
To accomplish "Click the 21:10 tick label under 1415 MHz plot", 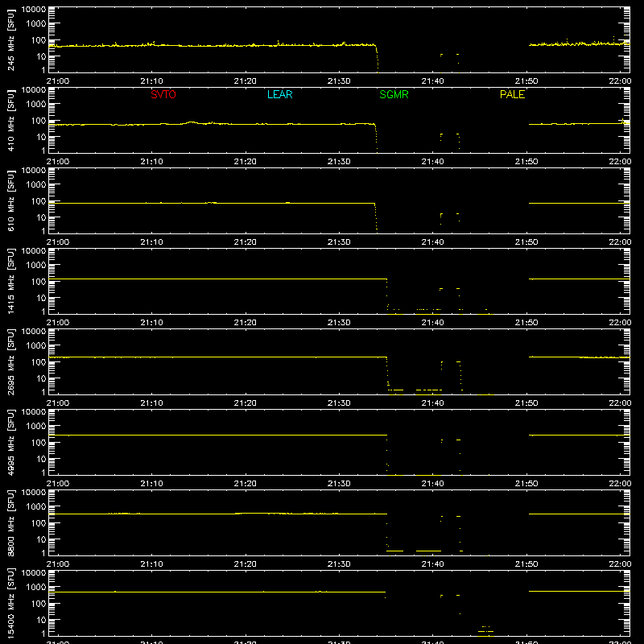I will tap(151, 323).
